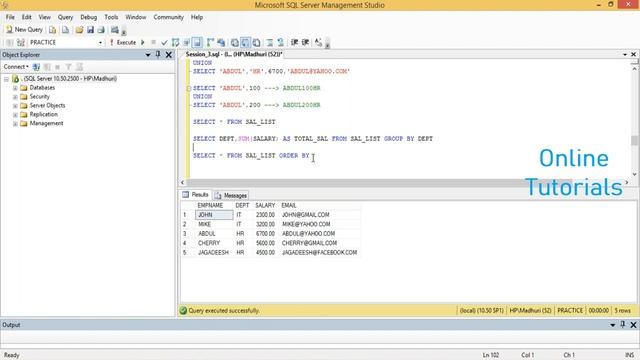The height and width of the screenshot is (360, 640).
Task: Switch output to Results to Text
Action: coord(235,42)
